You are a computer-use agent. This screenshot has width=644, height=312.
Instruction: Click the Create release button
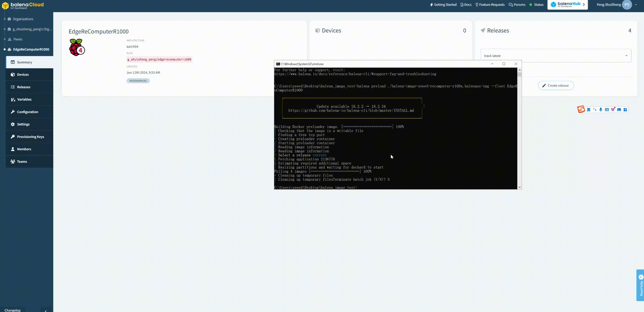click(x=556, y=85)
